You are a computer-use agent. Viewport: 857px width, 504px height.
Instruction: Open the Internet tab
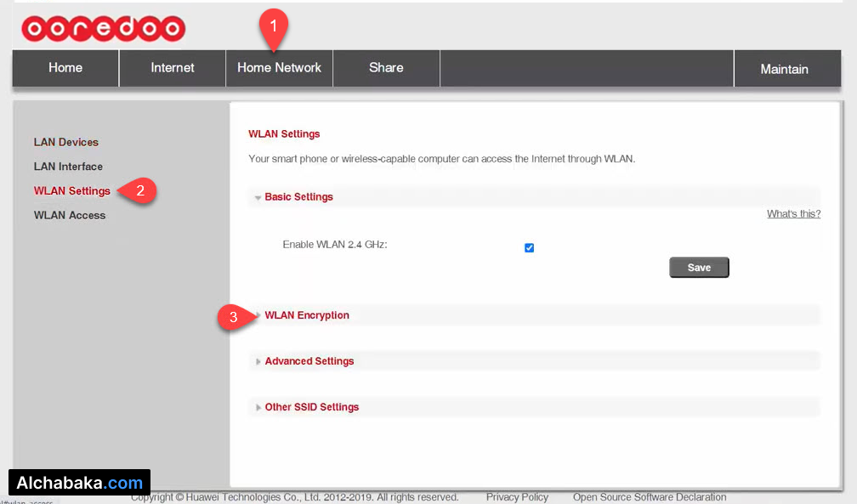172,68
